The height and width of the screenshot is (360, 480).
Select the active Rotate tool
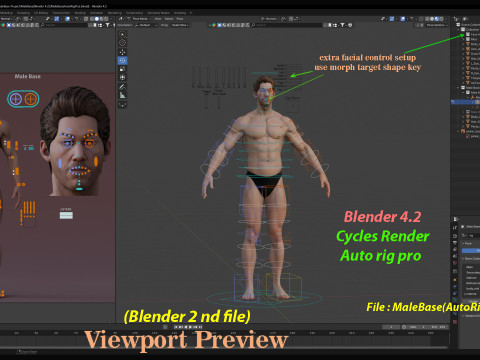(123, 60)
